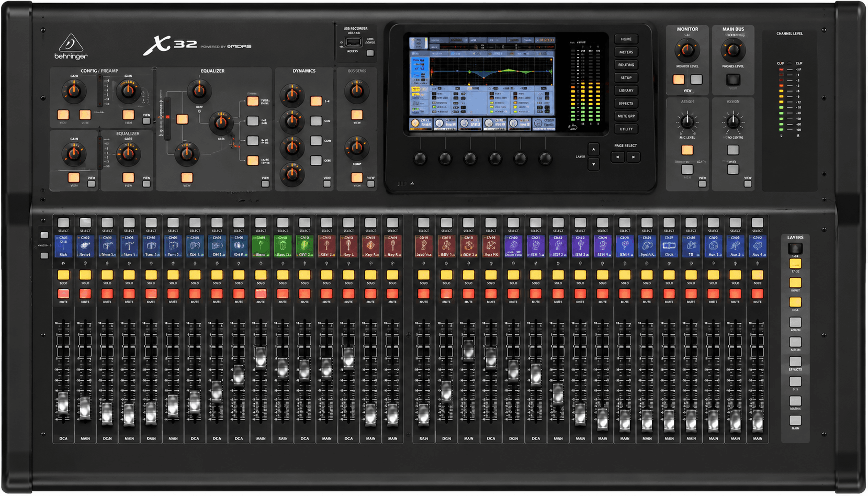This screenshot has height=496, width=868.
Task: Solo the Tom 1 channel
Action: click(129, 275)
